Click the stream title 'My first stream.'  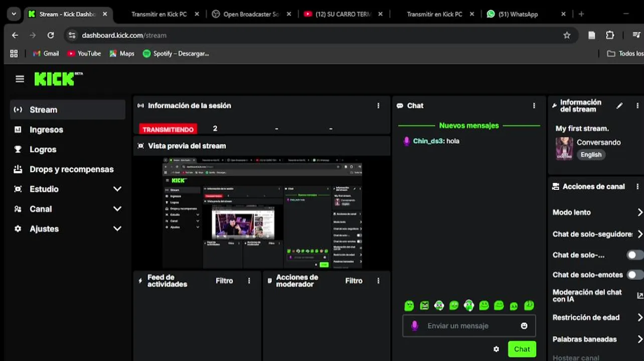click(582, 128)
